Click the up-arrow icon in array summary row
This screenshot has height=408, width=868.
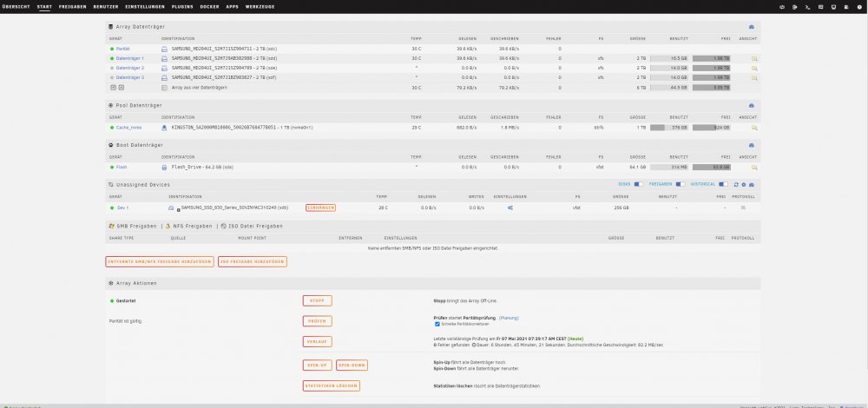[122, 88]
